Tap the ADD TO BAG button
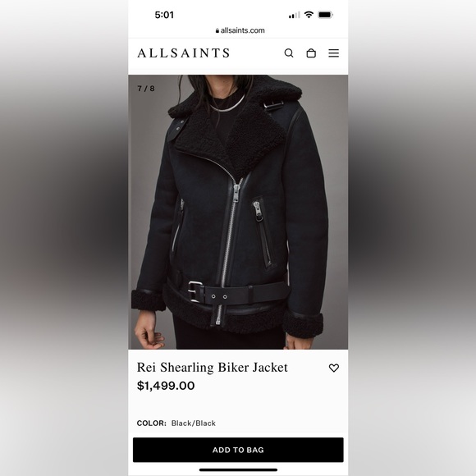The image size is (476, 476). 238,450
